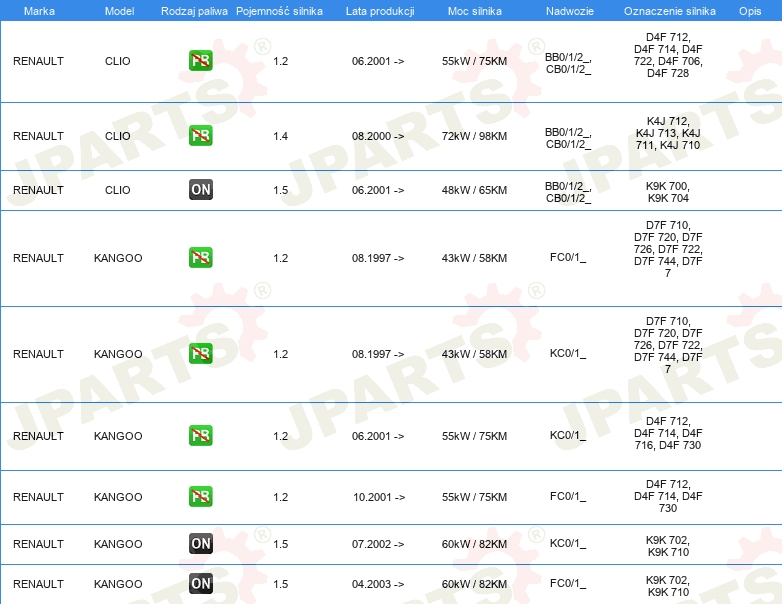Select the petrol icon for the Kangoo 08.1997 KC0/1_ row
This screenshot has width=782, height=604.
[x=200, y=353]
